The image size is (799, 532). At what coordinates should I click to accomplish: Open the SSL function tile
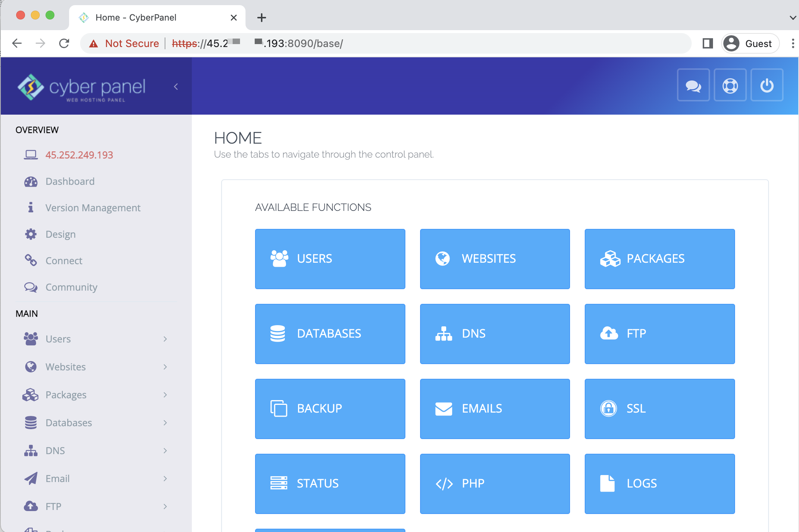660,409
